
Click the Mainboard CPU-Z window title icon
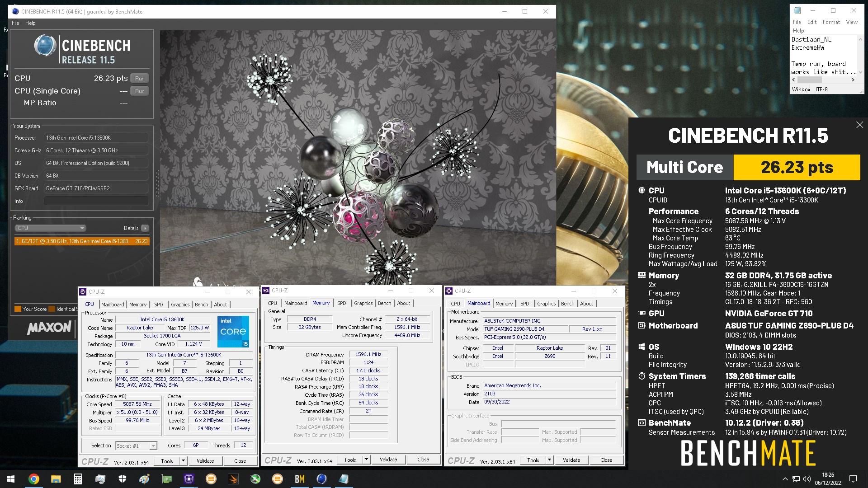tap(449, 291)
